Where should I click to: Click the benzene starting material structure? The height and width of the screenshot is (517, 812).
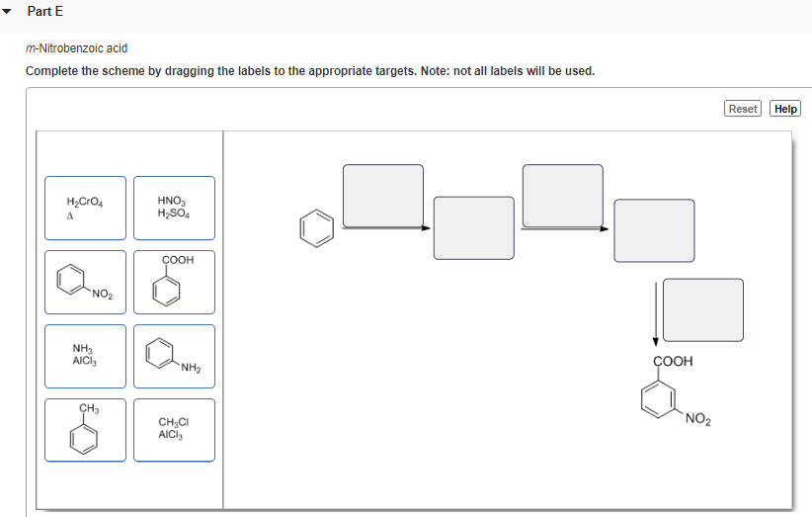click(x=316, y=228)
